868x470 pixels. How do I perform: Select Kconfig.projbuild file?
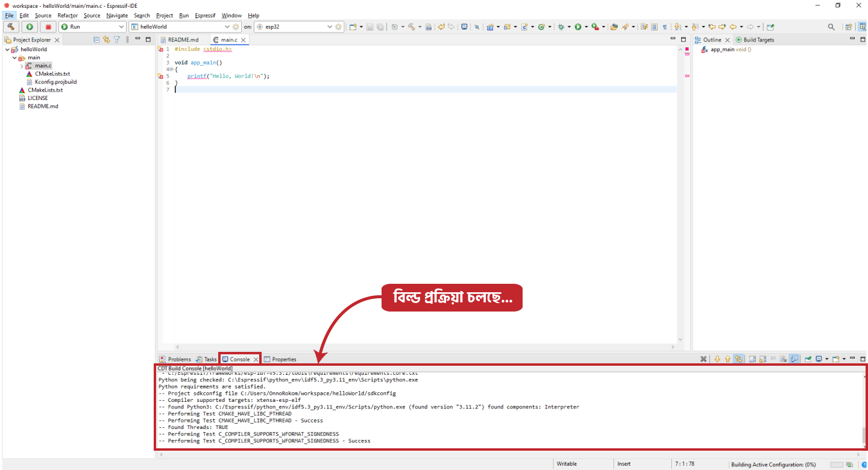pyautogui.click(x=55, y=82)
